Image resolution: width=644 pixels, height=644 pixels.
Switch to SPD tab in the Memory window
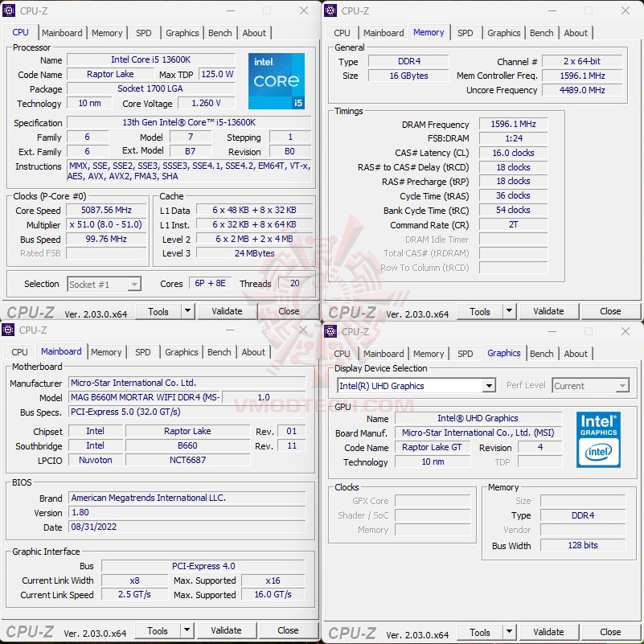tap(465, 33)
